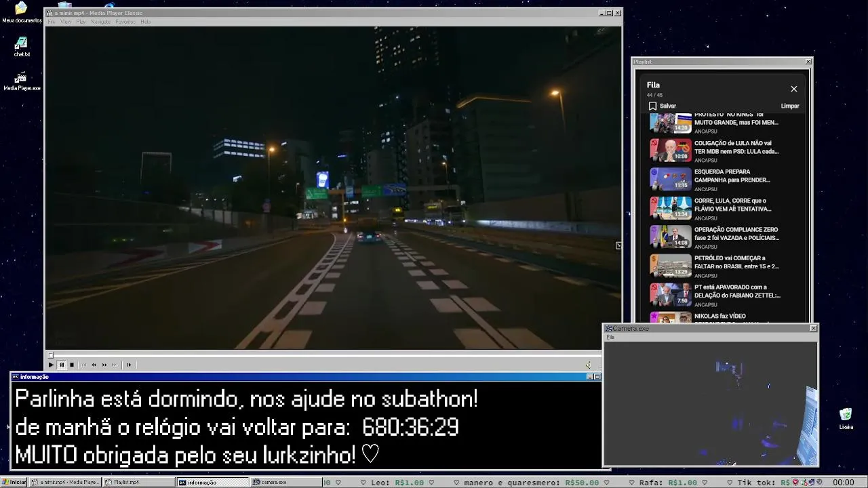Open 'PETRÓLEO vai COMEÇAR a FALTAR' video thumbnail
The image size is (868, 488).
[x=671, y=266]
